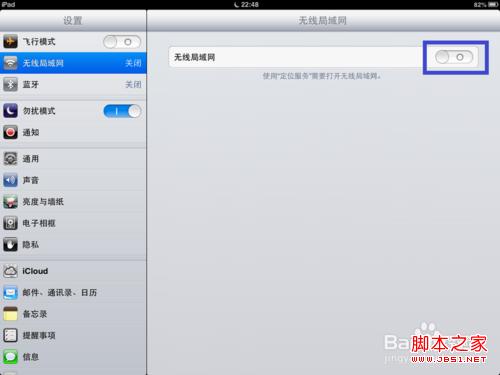Image resolution: width=500 pixels, height=375 pixels.
Task: Toggle the Airplane Mode (飞行模式) switch
Action: 122,42
